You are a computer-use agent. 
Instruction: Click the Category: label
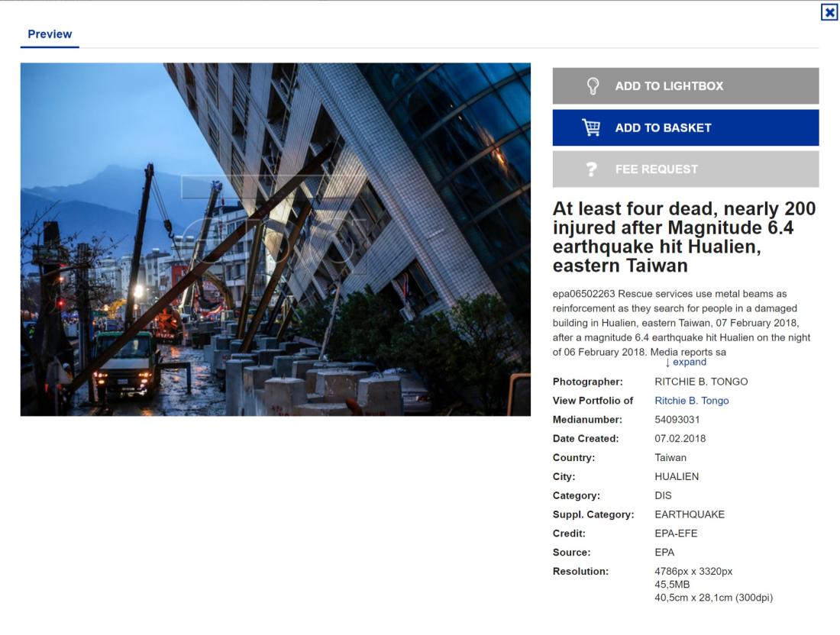click(577, 496)
